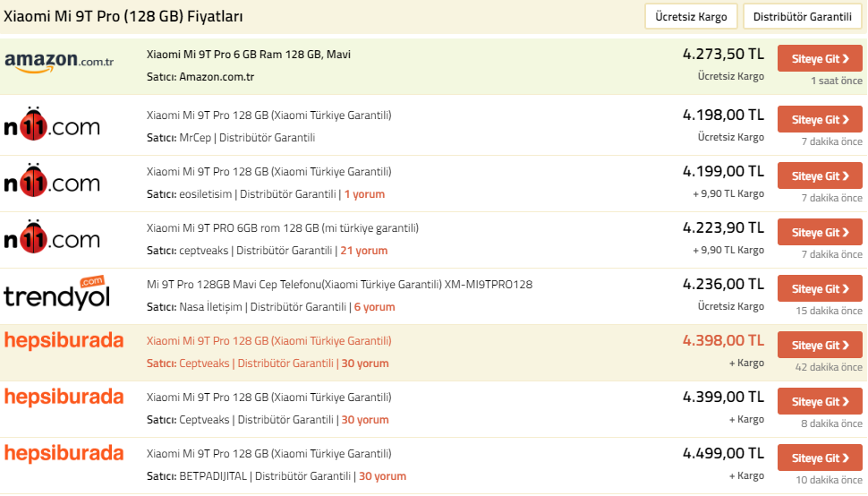Go to site for BETPADIJITAL 4.499,00 TL offer

tap(820, 458)
